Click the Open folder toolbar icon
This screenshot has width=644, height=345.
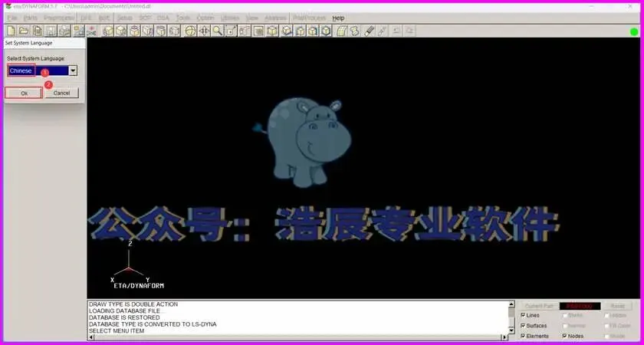click(24, 31)
